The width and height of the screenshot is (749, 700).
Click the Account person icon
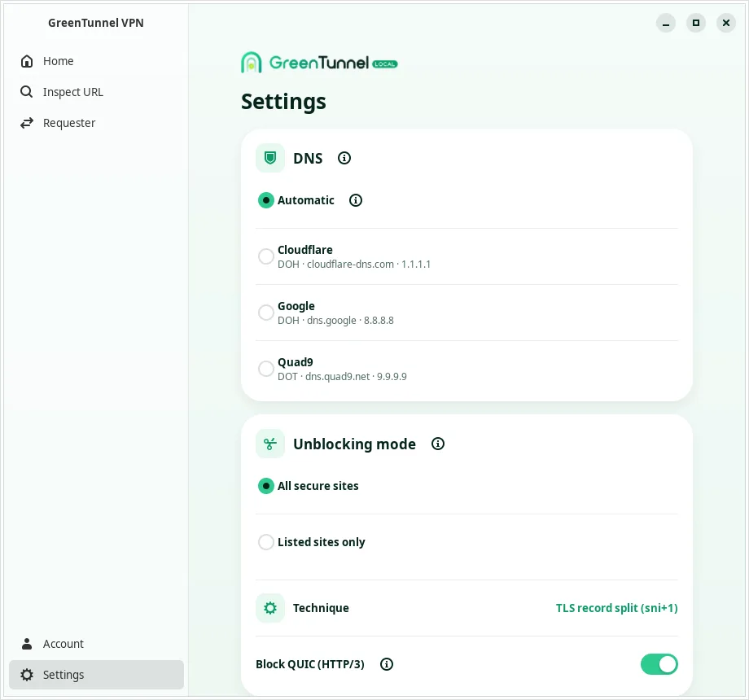point(27,644)
